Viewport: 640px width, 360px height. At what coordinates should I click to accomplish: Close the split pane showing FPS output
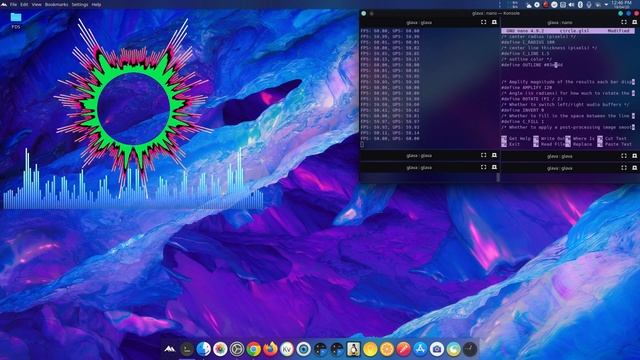point(494,22)
